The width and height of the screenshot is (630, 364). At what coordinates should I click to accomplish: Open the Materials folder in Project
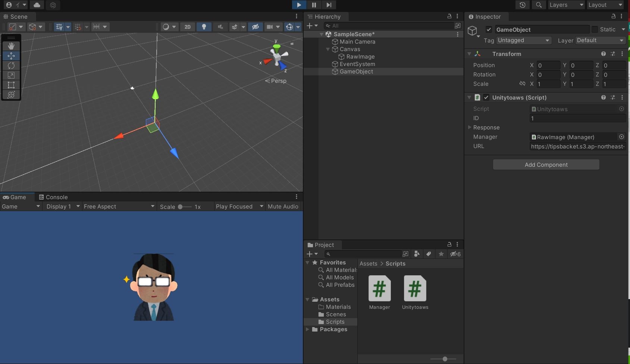point(338,307)
